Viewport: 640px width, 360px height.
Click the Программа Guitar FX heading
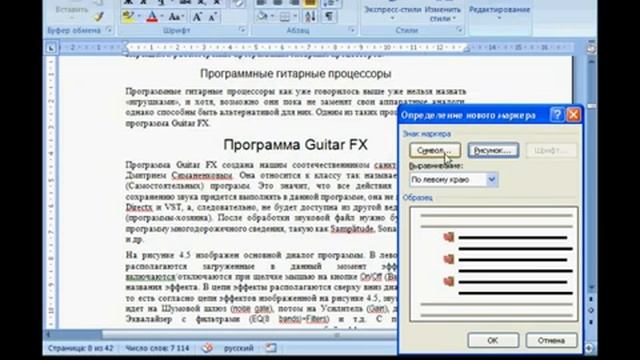[x=296, y=144]
